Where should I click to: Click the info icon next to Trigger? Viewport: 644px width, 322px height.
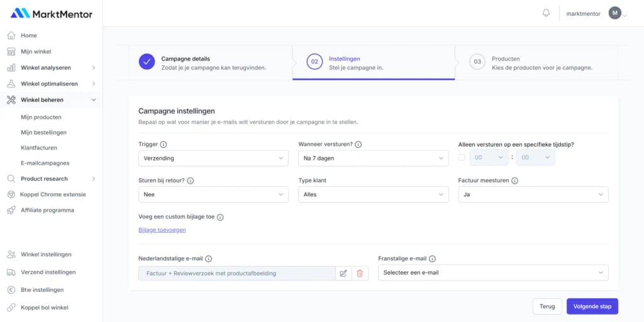coord(164,145)
